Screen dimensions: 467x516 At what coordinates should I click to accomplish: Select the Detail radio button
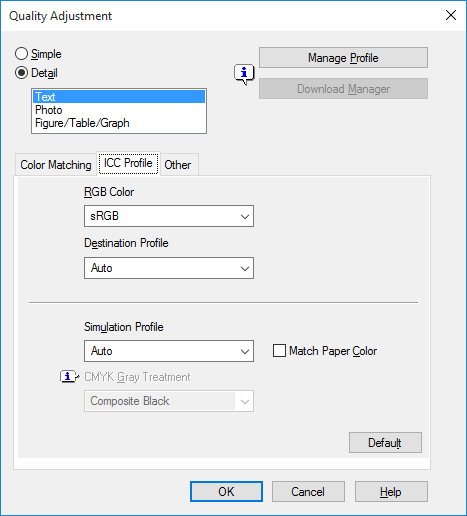(21, 73)
